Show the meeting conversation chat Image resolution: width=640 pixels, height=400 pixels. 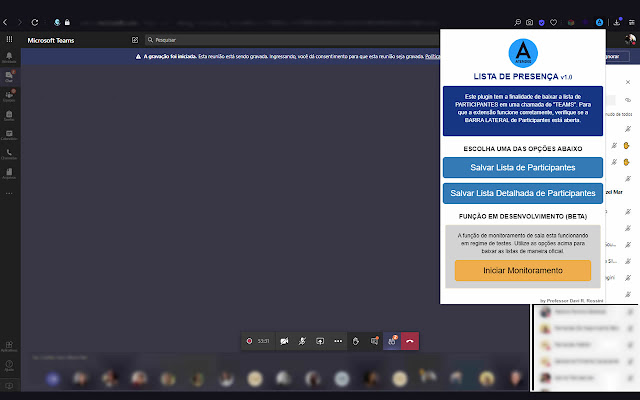(x=374, y=341)
